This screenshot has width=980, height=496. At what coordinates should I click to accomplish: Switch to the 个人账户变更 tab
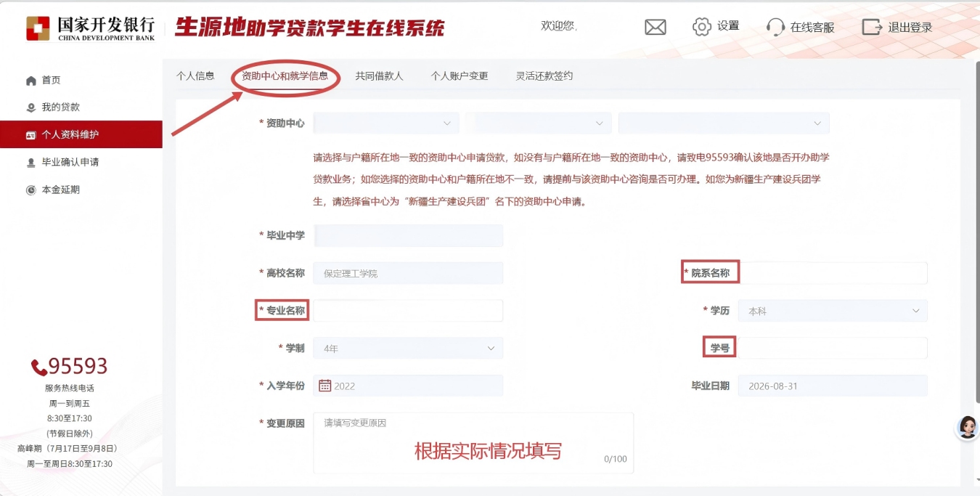click(460, 76)
